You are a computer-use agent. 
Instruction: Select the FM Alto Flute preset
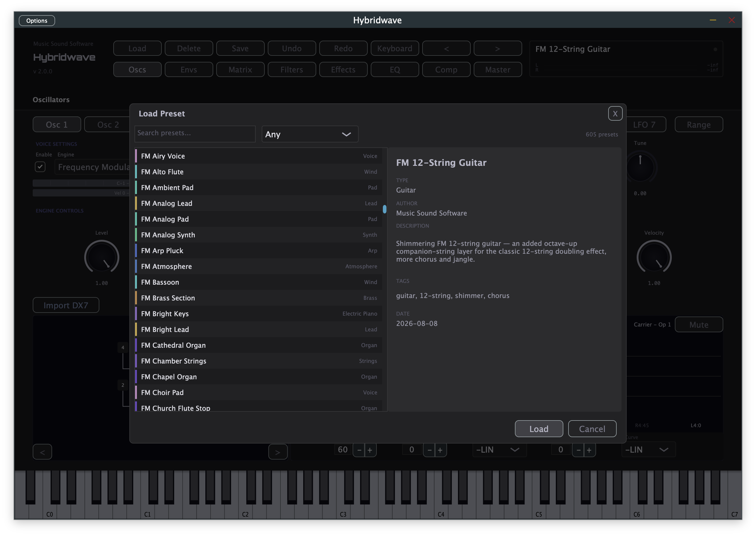tap(258, 172)
